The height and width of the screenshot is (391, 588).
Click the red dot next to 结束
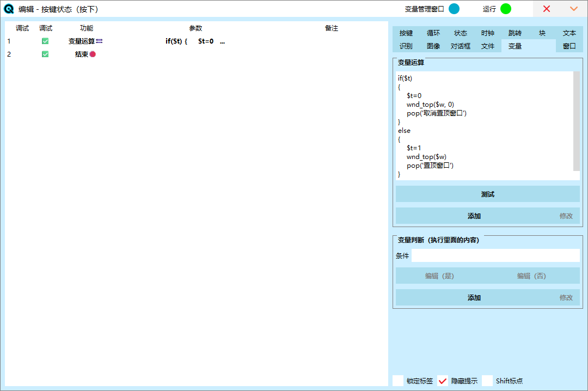[93, 54]
